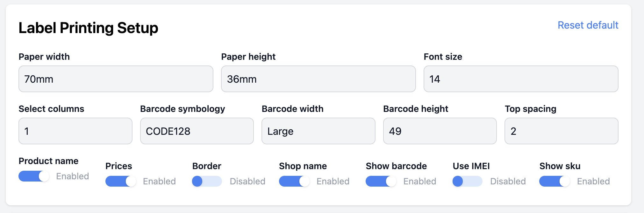This screenshot has width=644, height=213.
Task: Focus the Top spacing input field
Action: (561, 131)
